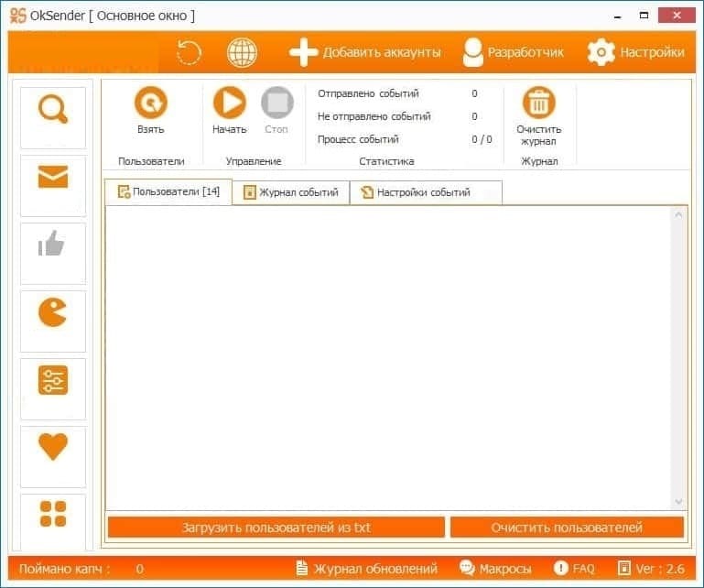Click Загрузить пользователей из txt button

pyautogui.click(x=276, y=528)
